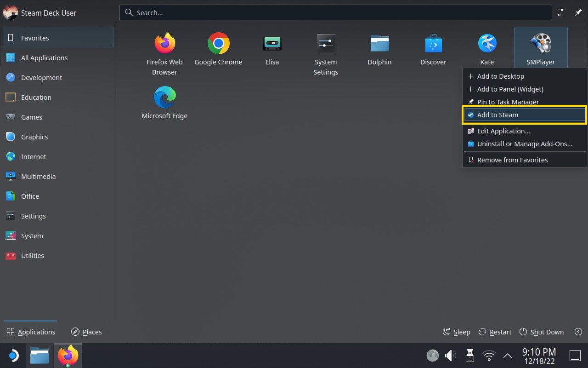Expand hidden system tray icons
Screen dimensions: 588x368
pos(508,356)
